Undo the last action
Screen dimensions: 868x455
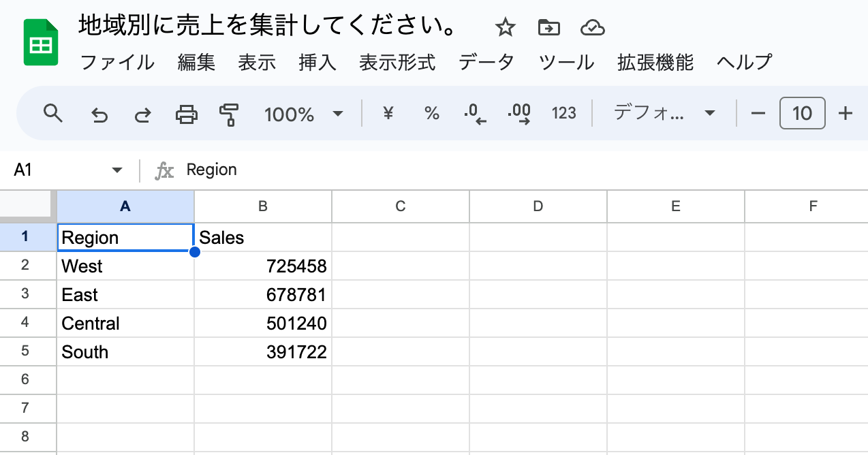tap(99, 114)
